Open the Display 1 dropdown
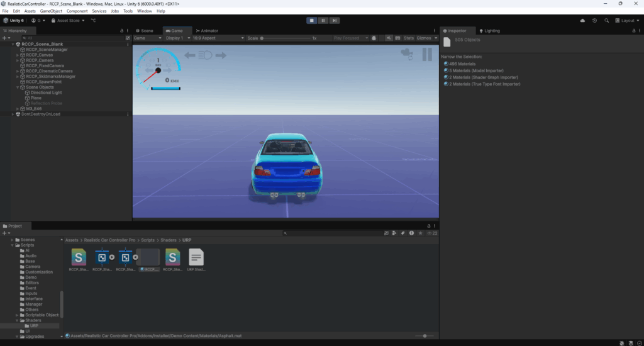 (x=177, y=38)
